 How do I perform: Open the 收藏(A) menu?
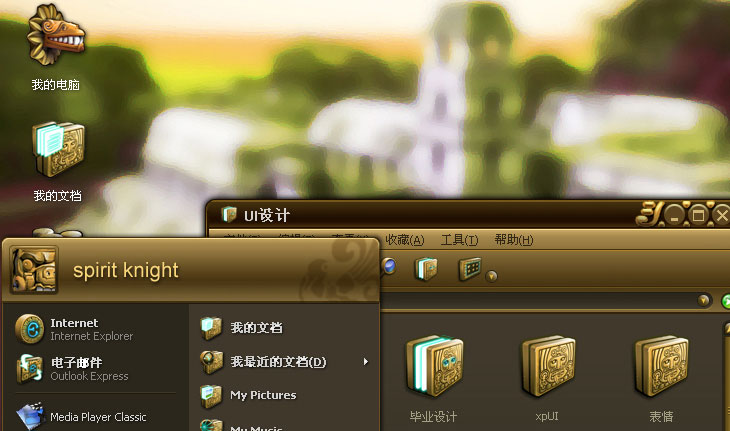pos(405,240)
